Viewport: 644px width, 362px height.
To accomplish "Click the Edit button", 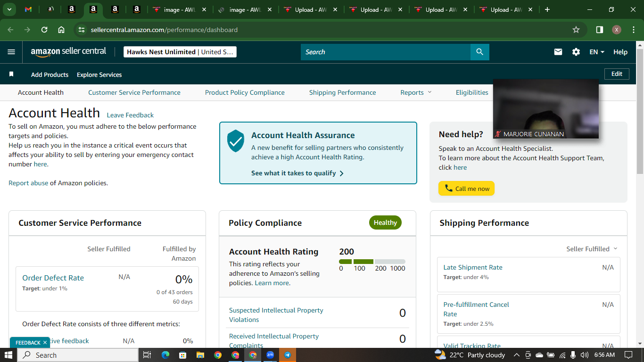I will [x=617, y=74].
